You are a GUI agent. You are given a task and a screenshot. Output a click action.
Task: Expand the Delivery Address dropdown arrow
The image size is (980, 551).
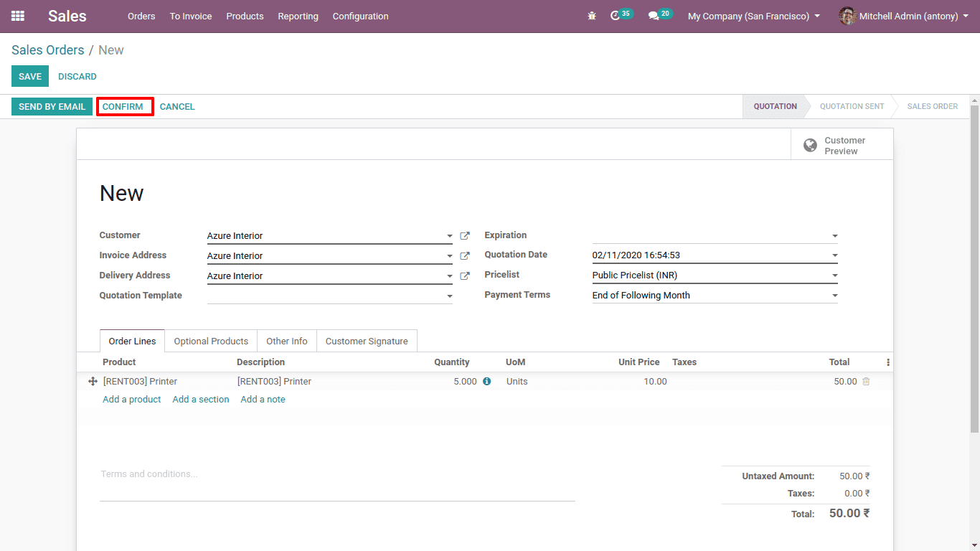pyautogui.click(x=449, y=276)
